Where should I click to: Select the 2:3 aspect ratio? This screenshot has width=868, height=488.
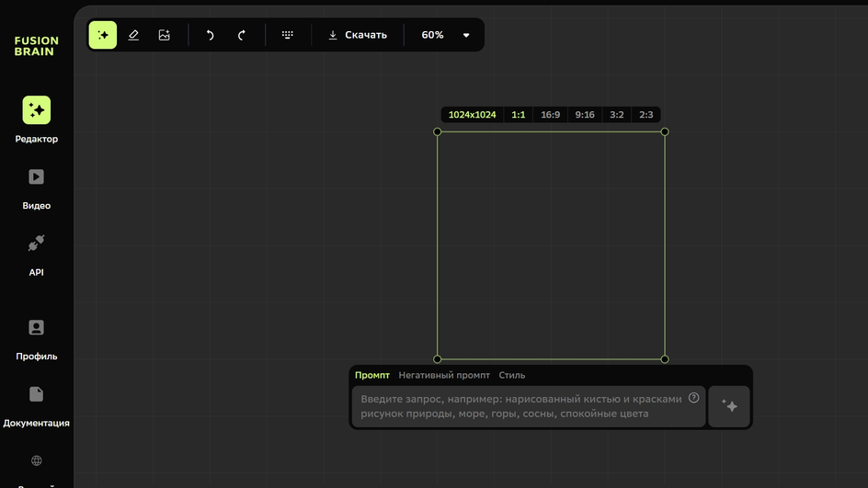click(x=646, y=115)
